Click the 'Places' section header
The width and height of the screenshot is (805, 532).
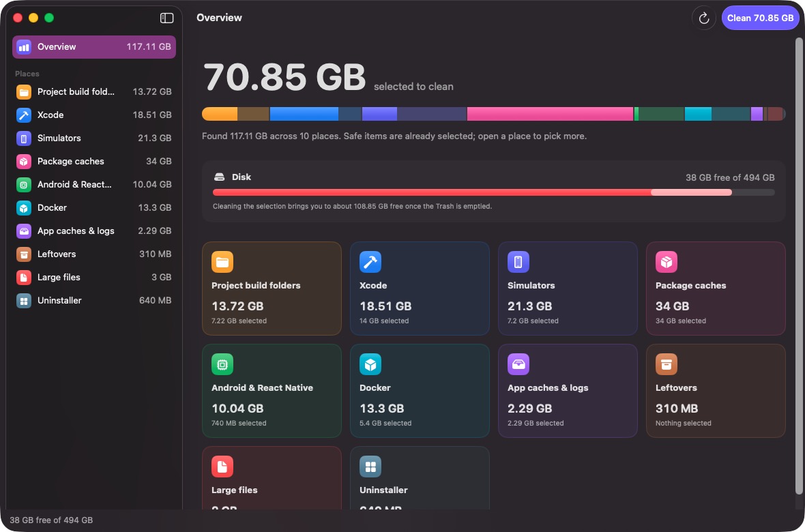point(27,74)
